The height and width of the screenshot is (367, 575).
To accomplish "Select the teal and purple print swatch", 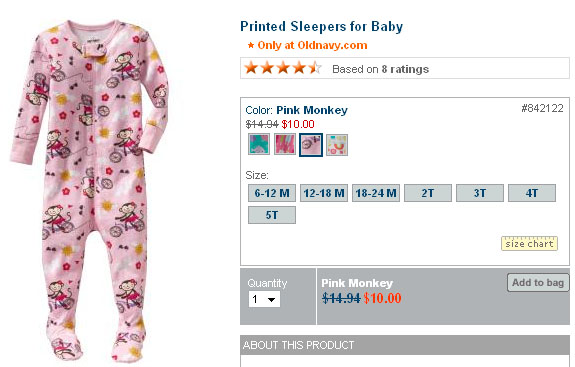I will (259, 144).
